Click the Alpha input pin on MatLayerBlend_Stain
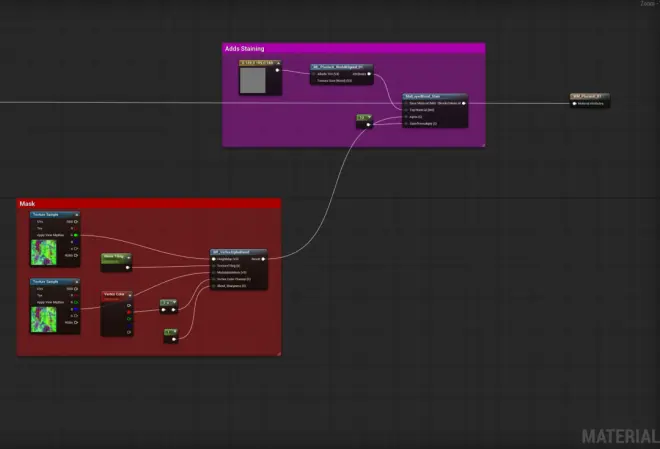The height and width of the screenshot is (449, 660). click(x=406, y=117)
